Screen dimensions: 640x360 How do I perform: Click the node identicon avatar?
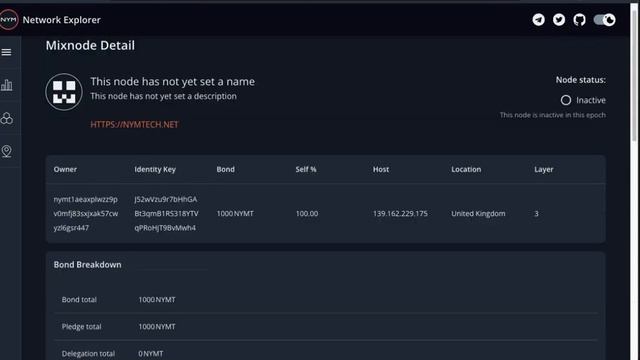point(64,92)
